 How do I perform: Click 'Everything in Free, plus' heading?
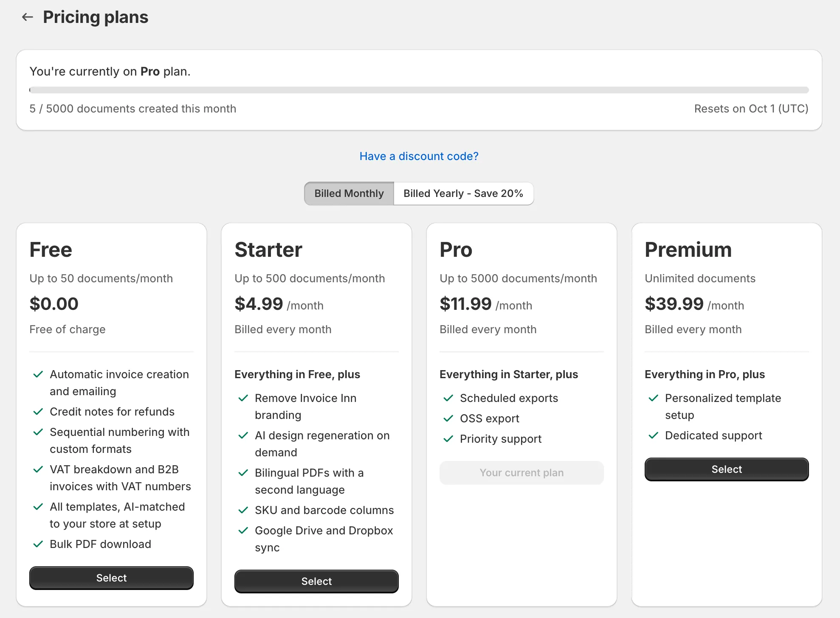click(x=297, y=374)
